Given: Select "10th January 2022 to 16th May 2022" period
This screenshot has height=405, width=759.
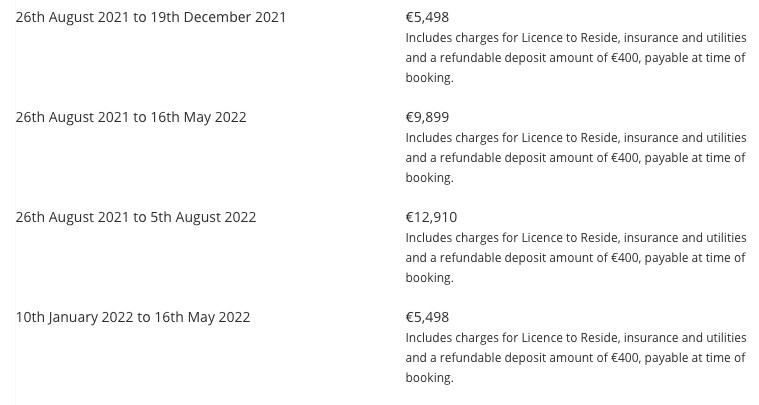Looking at the screenshot, I should [132, 317].
